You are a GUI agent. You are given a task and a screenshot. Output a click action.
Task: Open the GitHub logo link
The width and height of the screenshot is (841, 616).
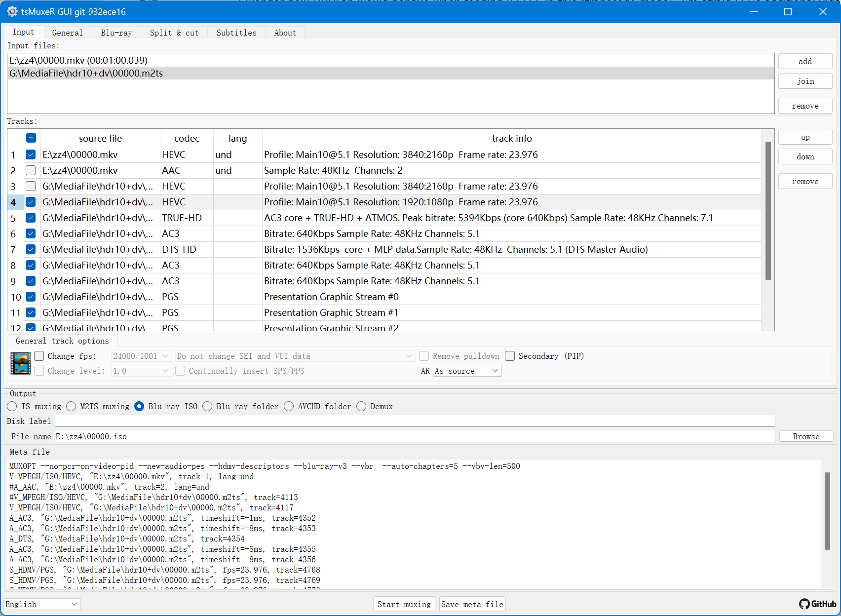pos(817,604)
